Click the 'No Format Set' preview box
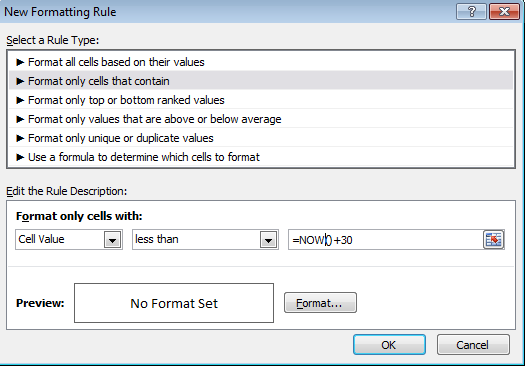 pos(174,303)
